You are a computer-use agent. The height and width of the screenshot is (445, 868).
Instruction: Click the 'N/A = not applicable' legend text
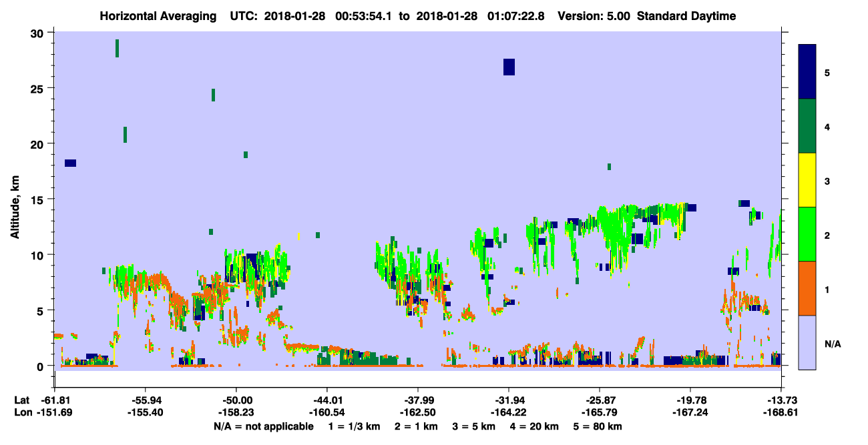[x=263, y=426]
